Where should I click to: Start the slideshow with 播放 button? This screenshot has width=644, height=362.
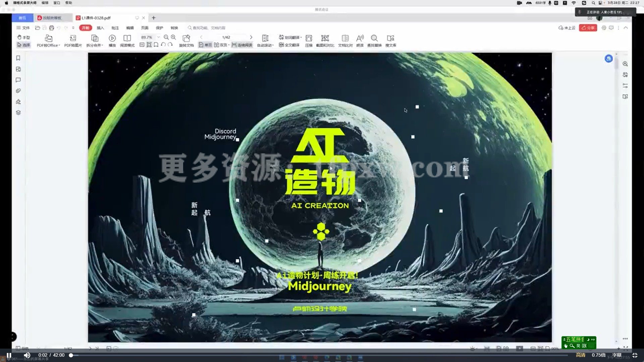[x=112, y=41]
